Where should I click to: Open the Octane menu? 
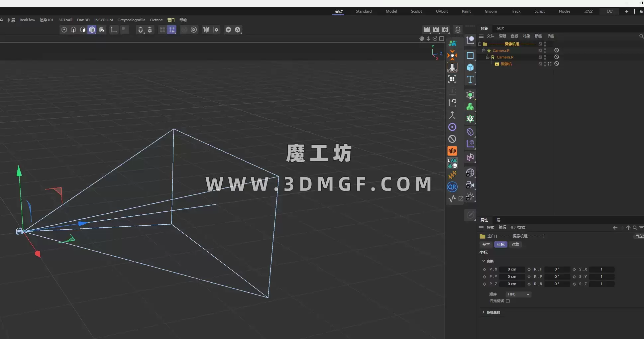156,20
